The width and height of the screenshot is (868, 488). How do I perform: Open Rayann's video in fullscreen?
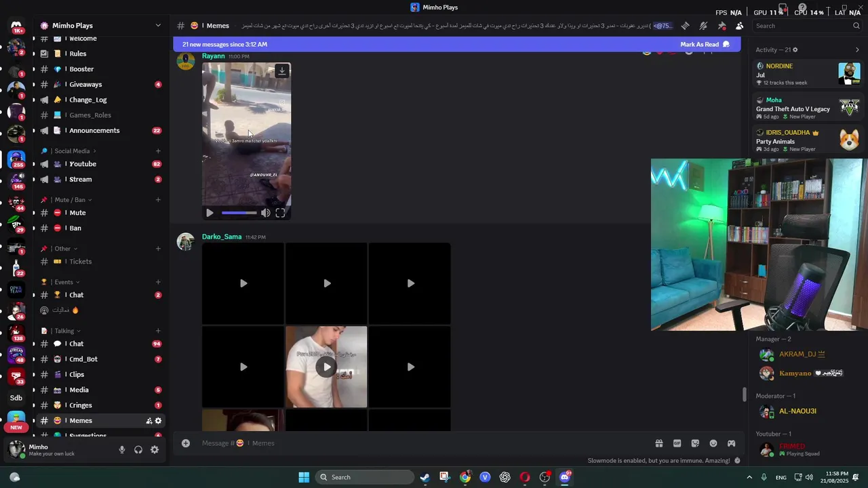click(x=280, y=213)
